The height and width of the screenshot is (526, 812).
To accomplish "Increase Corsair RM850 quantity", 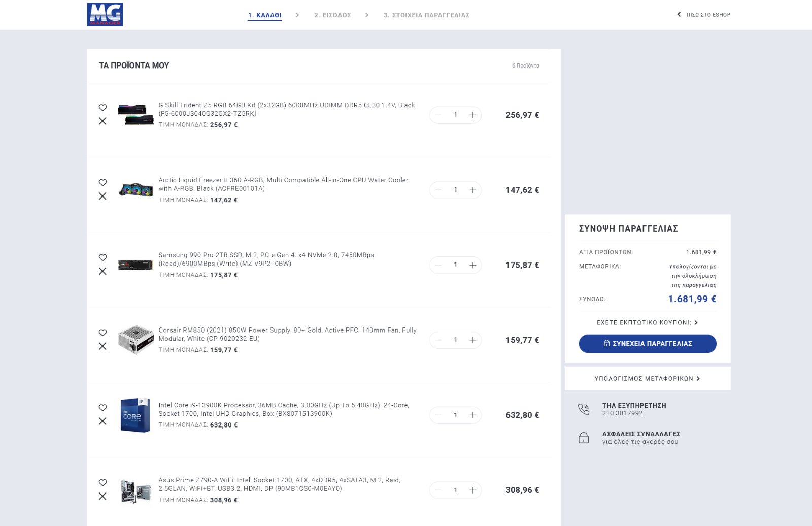I will [x=472, y=340].
